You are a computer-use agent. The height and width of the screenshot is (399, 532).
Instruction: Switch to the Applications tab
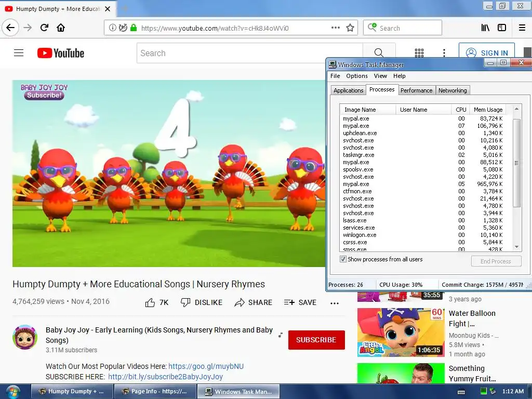click(348, 90)
